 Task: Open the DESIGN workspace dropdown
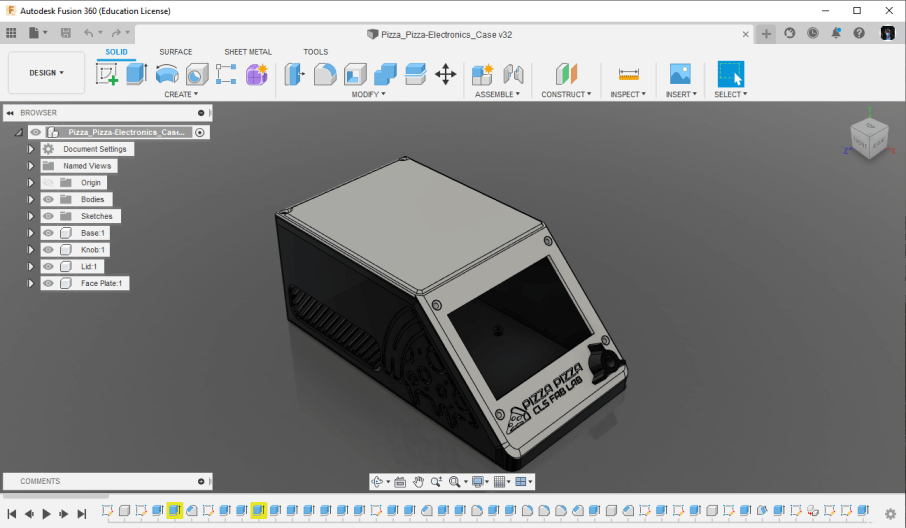(x=46, y=73)
